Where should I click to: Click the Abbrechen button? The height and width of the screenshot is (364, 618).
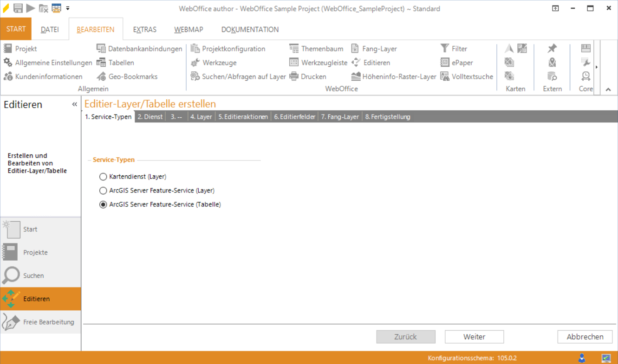click(x=585, y=337)
